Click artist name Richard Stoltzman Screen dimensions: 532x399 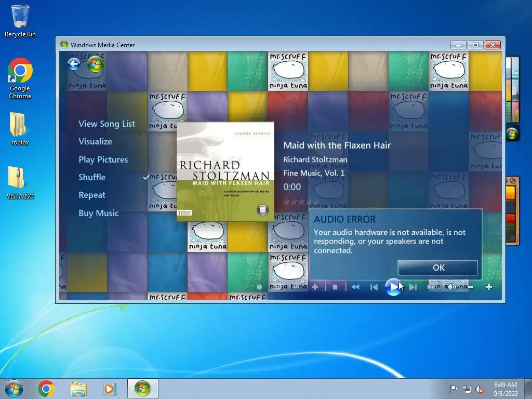[x=315, y=159]
